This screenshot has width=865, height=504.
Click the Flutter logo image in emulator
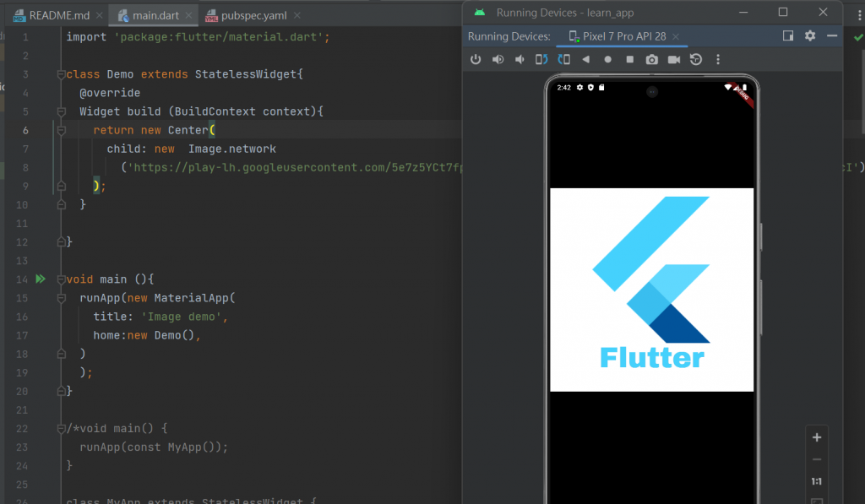[x=651, y=290]
